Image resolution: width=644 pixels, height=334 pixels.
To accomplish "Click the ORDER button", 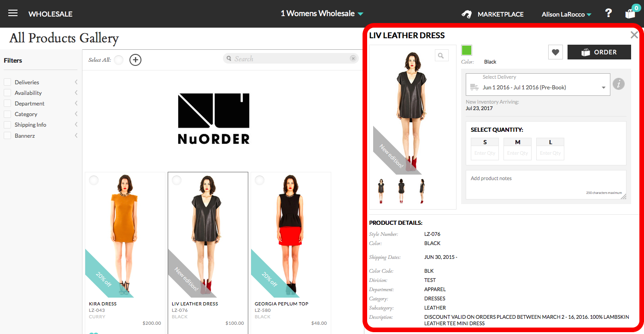I will tap(599, 52).
